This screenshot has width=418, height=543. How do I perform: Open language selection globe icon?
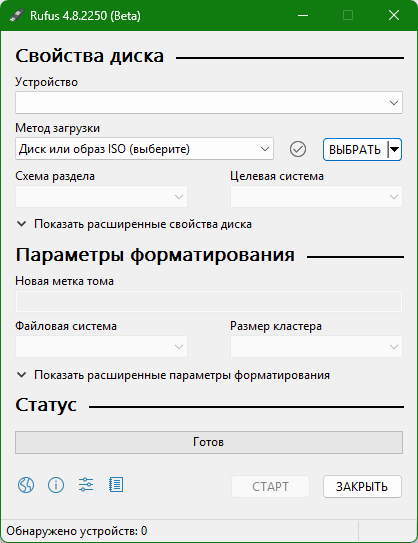(26, 485)
